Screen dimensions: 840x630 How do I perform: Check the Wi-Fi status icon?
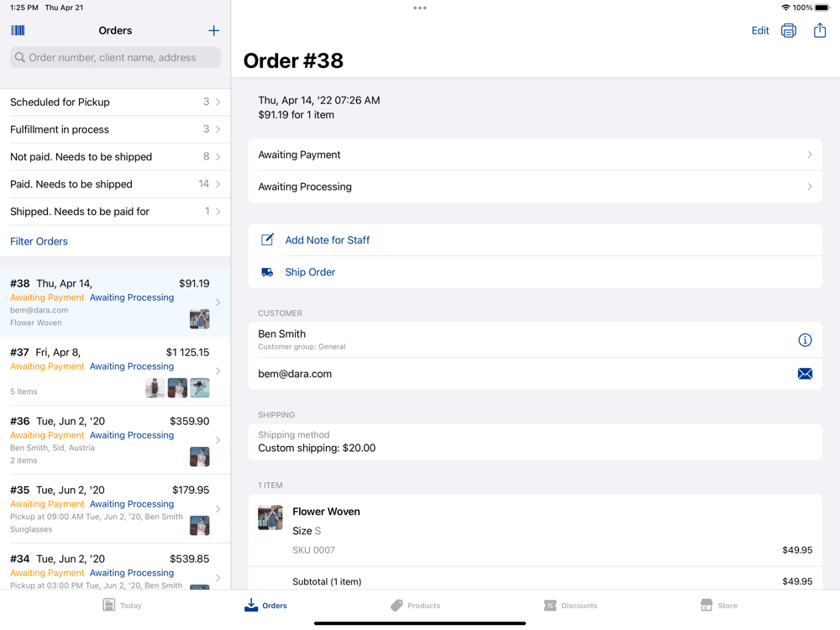coord(785,8)
